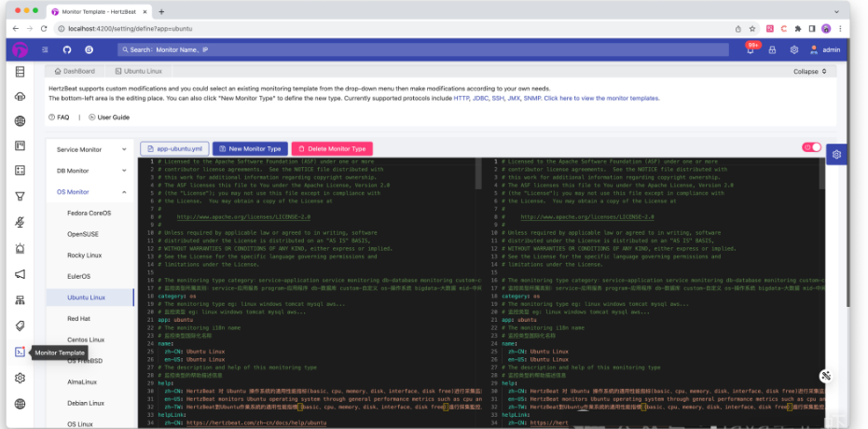Open the Collapse dropdown on tab bar
This screenshot has width=868, height=429.
(809, 71)
